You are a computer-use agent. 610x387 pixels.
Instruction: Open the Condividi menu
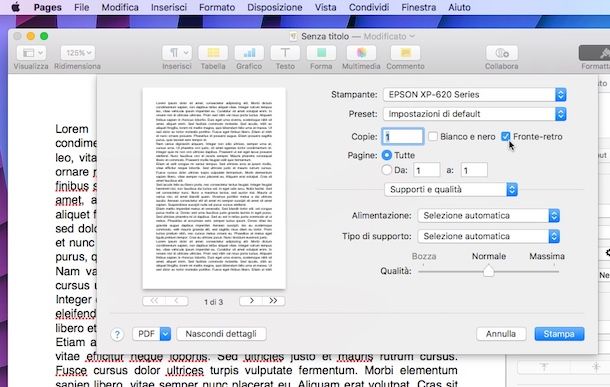[369, 7]
